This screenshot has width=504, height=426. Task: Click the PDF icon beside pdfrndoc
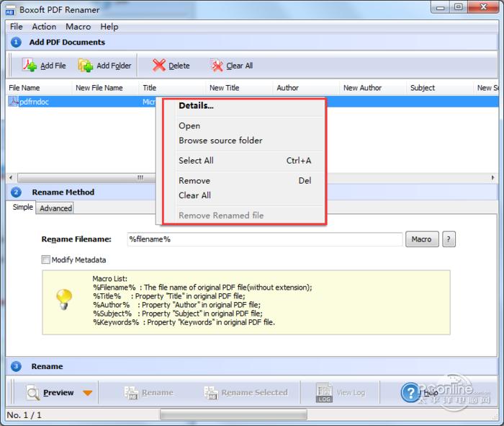14,102
